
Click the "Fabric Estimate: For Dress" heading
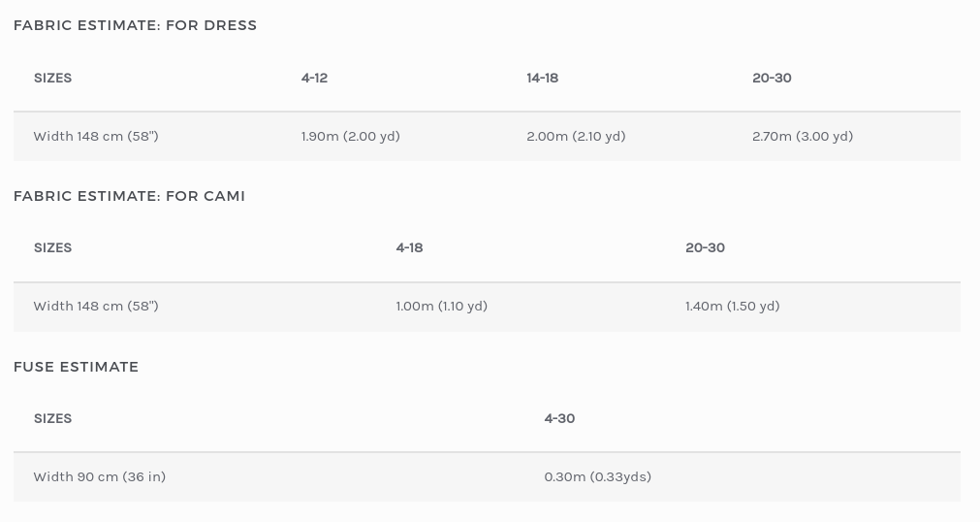pyautogui.click(x=135, y=25)
